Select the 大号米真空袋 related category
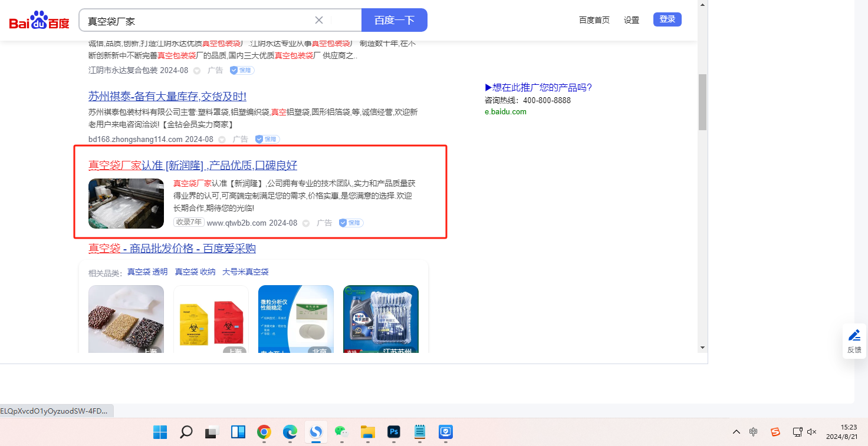This screenshot has height=446, width=868. click(245, 272)
